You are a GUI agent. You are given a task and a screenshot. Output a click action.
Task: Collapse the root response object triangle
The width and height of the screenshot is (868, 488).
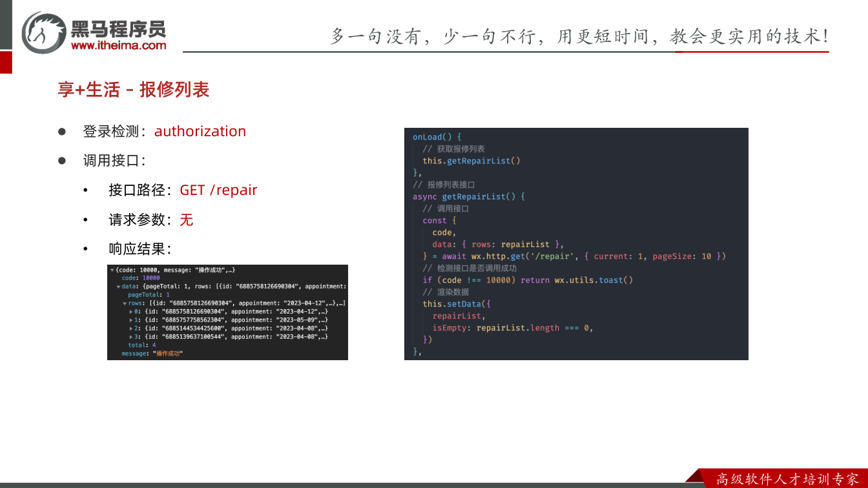(x=112, y=270)
